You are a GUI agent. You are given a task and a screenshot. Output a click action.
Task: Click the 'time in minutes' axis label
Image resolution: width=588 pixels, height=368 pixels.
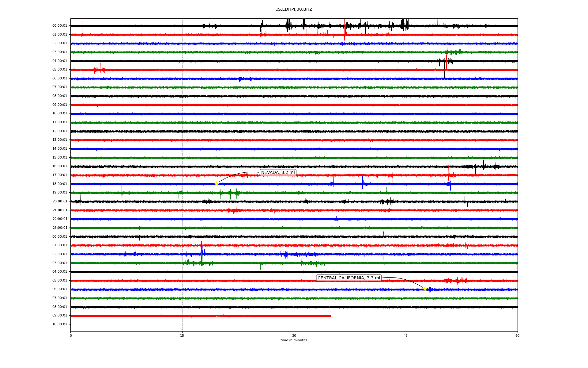click(x=294, y=340)
